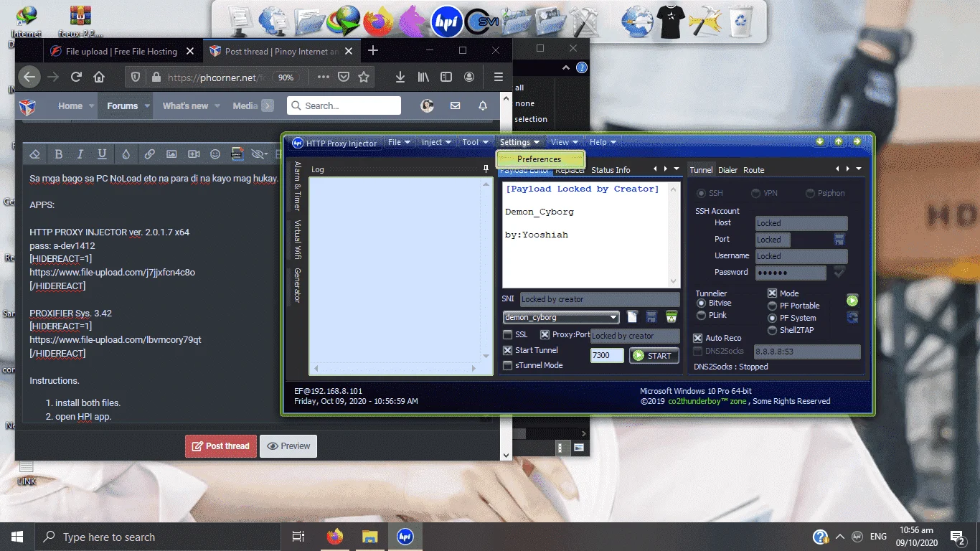Select the Bitvise tunnelier radio button
The height and width of the screenshot is (551, 980).
pos(701,303)
